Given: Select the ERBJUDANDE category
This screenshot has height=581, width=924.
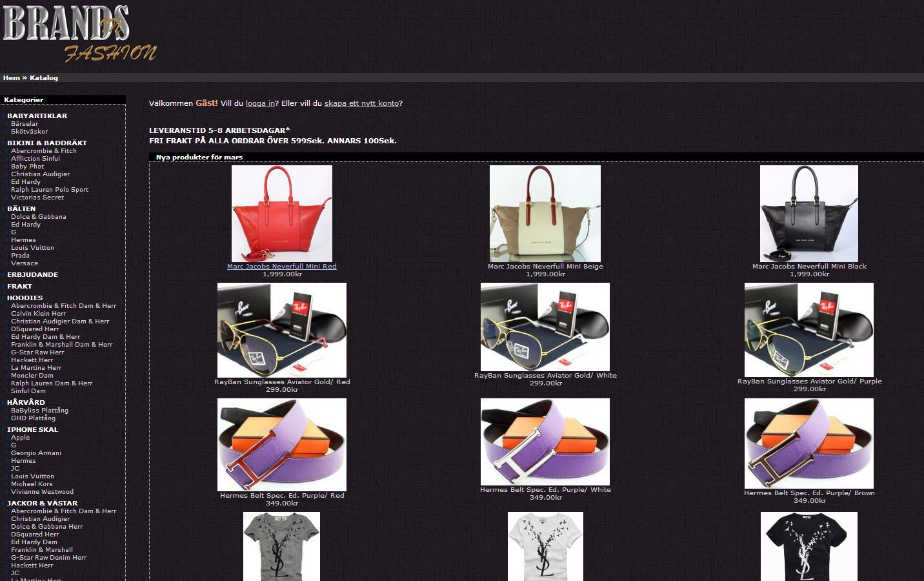Looking at the screenshot, I should (x=32, y=275).
